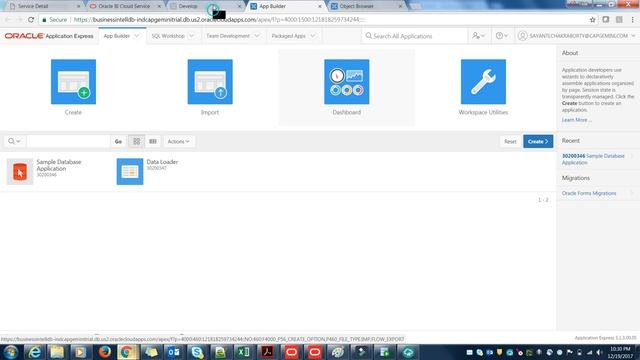Open the Dashboard icon
The image size is (640, 360).
pyautogui.click(x=347, y=82)
